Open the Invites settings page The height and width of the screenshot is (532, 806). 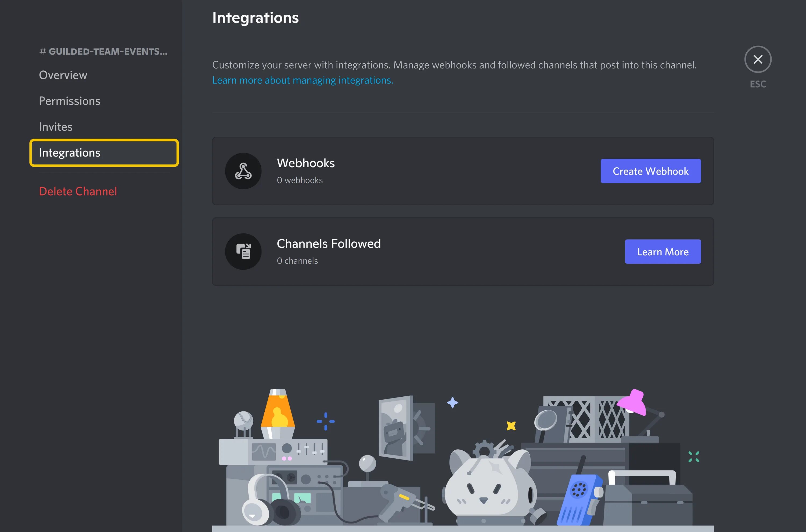56,126
